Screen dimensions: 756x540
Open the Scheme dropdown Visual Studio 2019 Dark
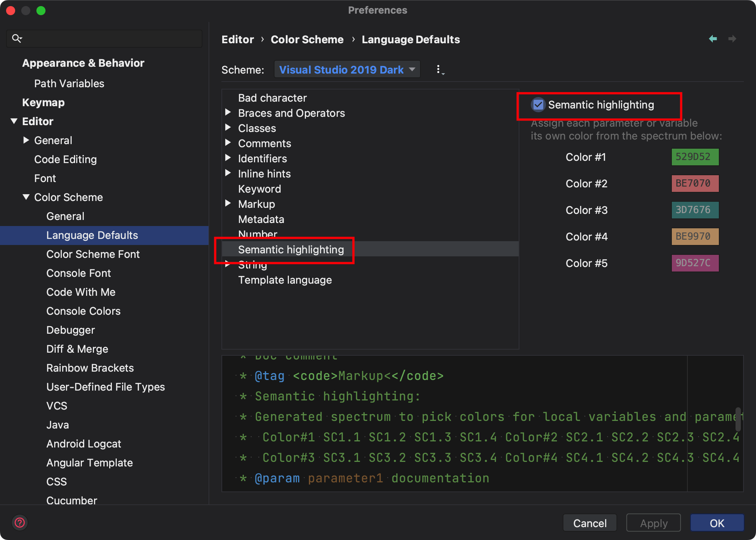[347, 70]
